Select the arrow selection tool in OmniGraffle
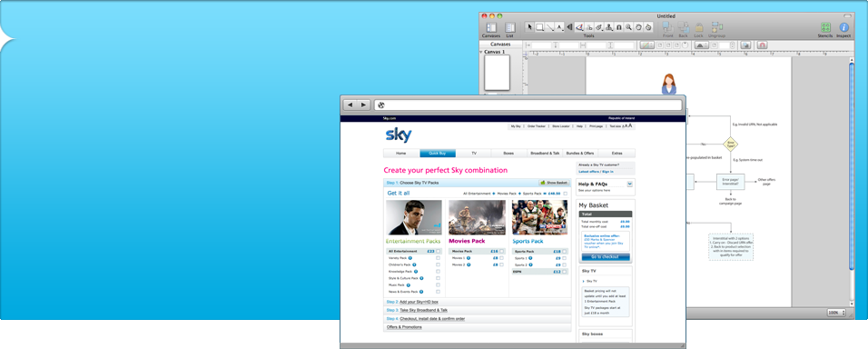 point(529,26)
